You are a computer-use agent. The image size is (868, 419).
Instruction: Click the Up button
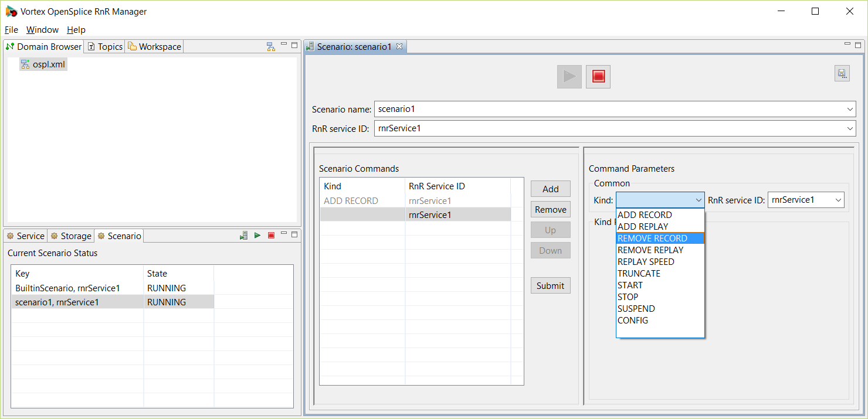(551, 230)
